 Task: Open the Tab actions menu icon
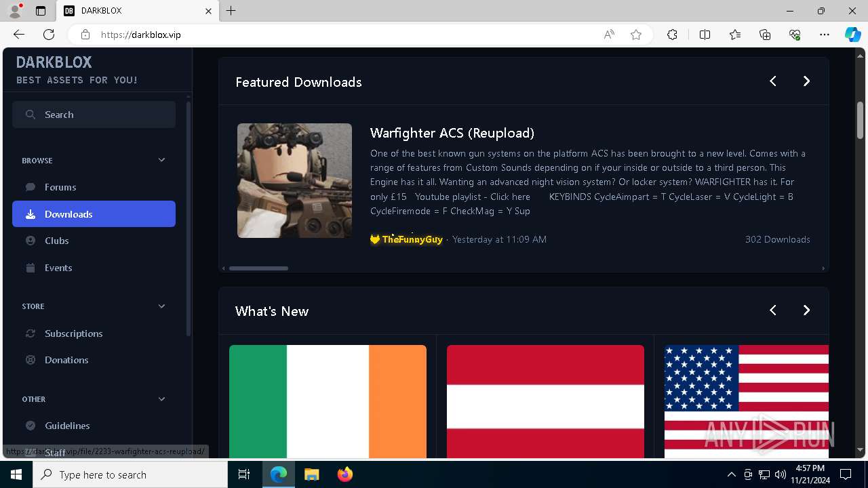coord(41,11)
